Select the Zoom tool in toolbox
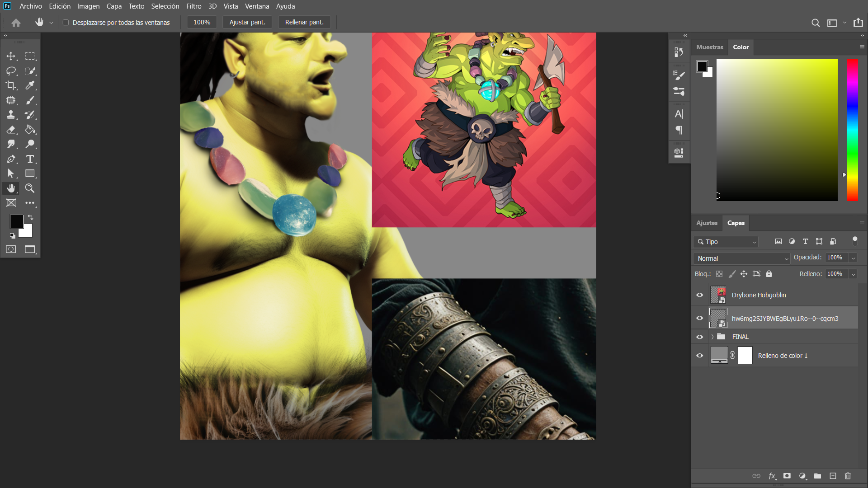The height and width of the screenshot is (488, 868). click(x=30, y=188)
